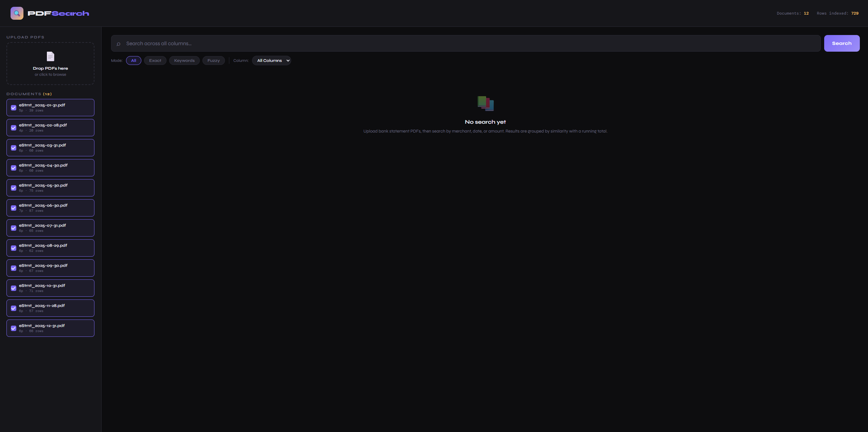868x432 pixels.
Task: Click the 'Rows indexed: 729' counter
Action: coord(837,13)
